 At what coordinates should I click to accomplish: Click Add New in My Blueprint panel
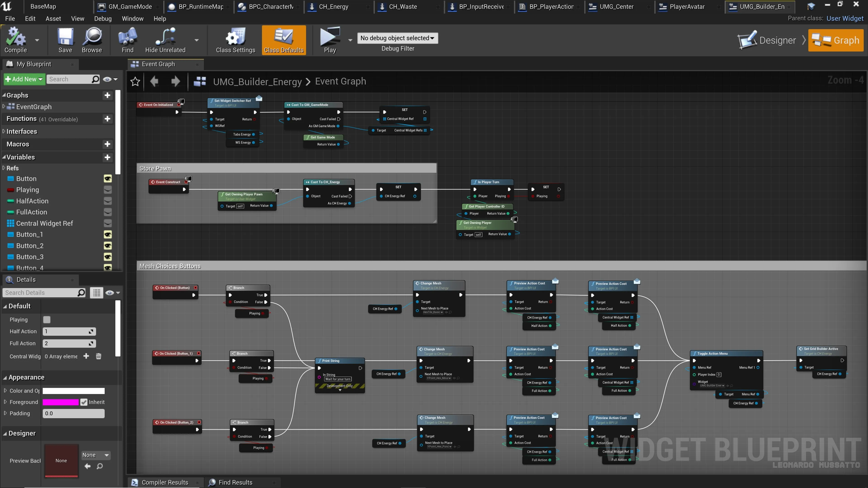(24, 79)
